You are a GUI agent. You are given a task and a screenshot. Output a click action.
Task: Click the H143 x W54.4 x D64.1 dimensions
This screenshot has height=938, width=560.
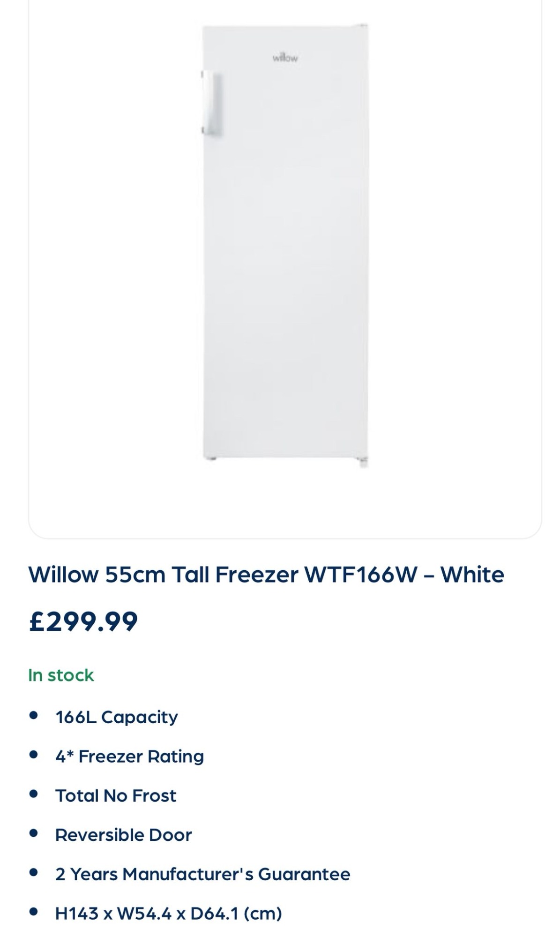(168, 914)
